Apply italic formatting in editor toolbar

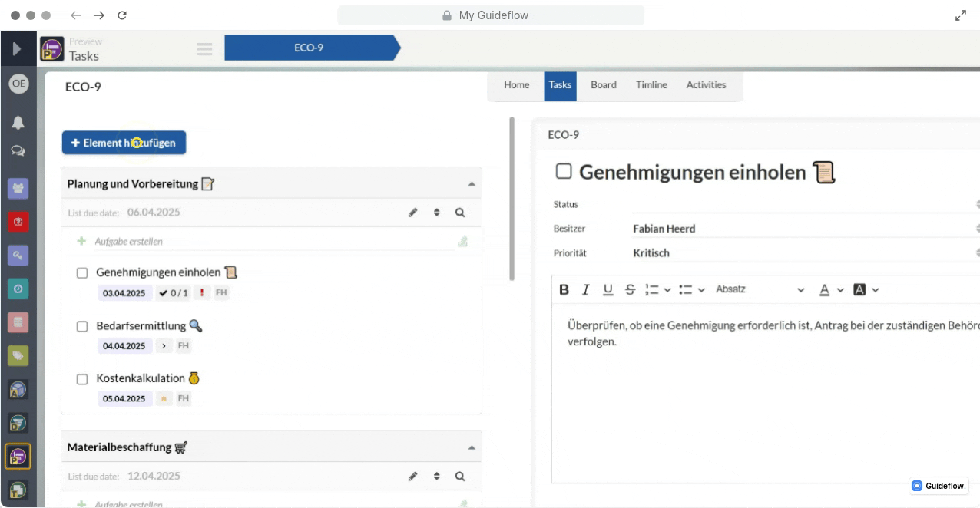click(586, 289)
